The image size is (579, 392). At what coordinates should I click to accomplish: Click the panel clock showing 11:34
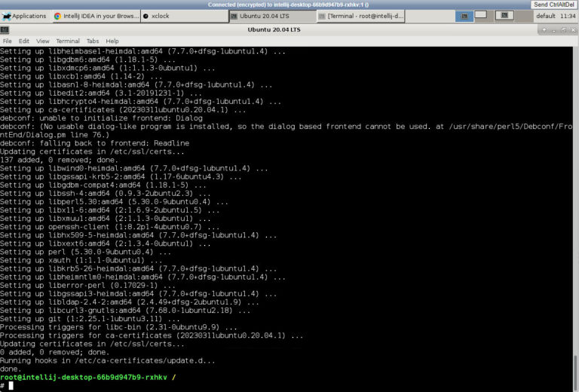568,17
